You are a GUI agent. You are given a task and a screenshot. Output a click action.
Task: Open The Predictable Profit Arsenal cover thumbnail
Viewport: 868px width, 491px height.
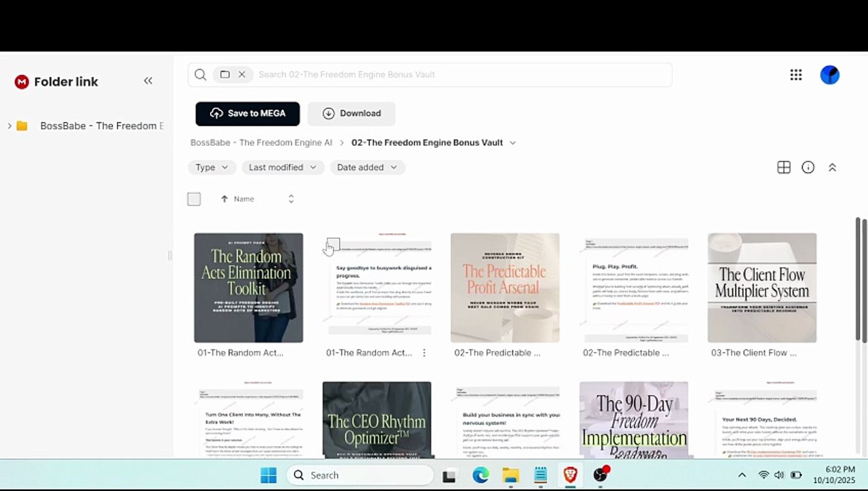(x=505, y=288)
